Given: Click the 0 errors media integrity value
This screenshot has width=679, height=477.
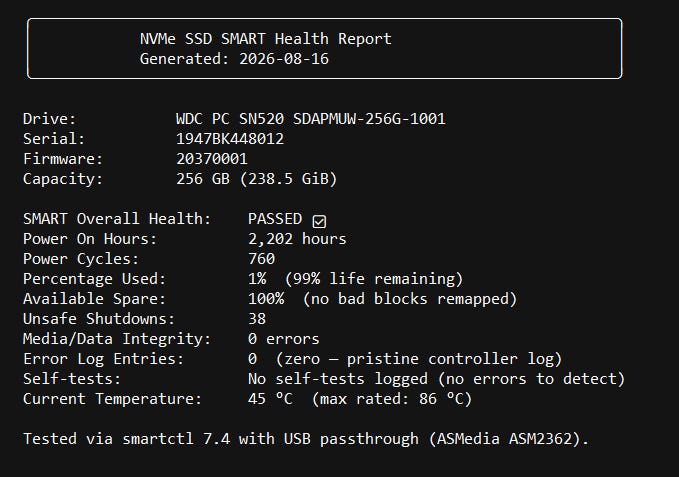Looking at the screenshot, I should coord(284,338).
